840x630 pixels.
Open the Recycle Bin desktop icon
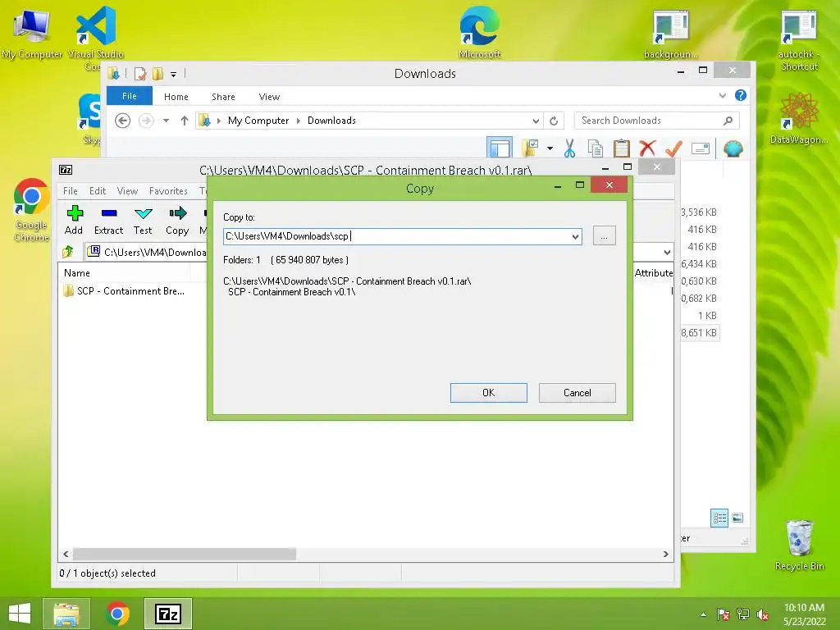(799, 545)
